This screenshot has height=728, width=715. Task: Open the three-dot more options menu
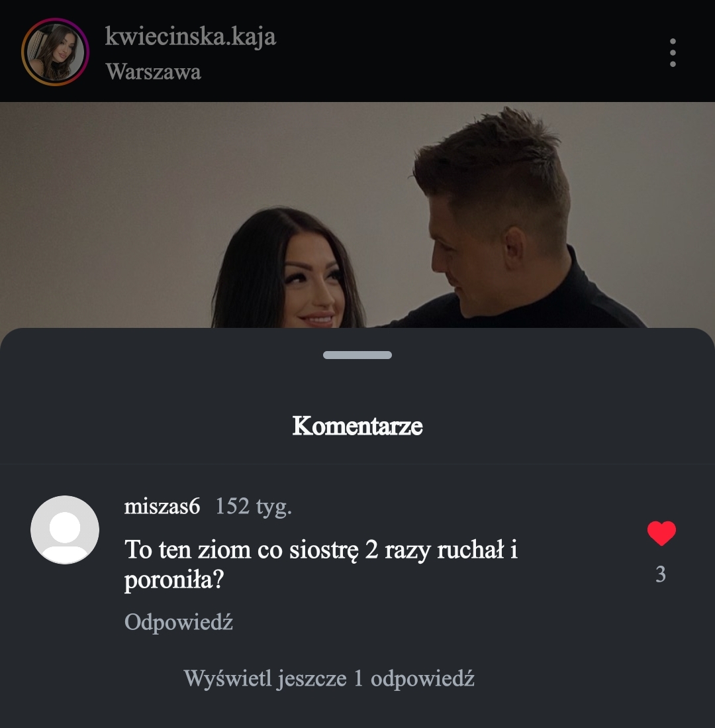[x=673, y=52]
